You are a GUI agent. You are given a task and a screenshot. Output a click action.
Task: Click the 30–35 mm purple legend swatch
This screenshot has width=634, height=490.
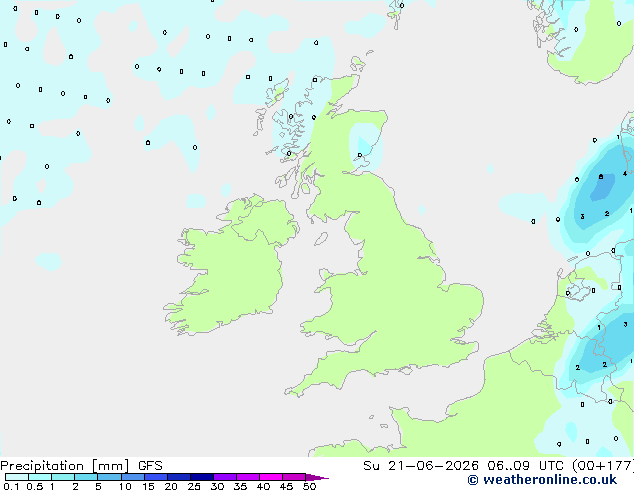click(225, 477)
